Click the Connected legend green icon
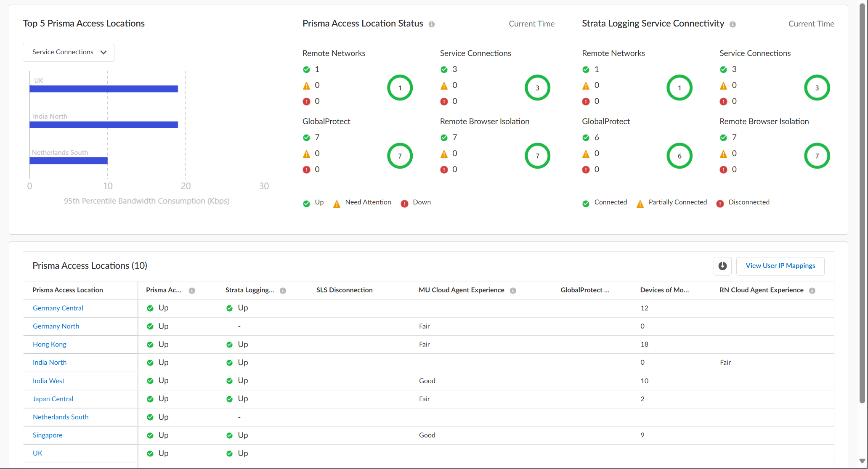 586,204
